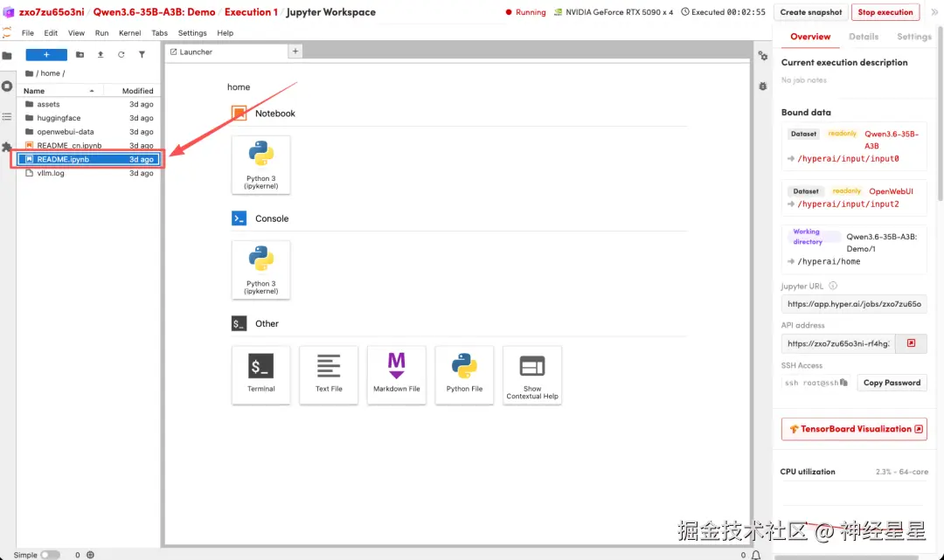Screen dimensions: 944x560
Task: Click Create snapshot button
Action: click(x=811, y=12)
